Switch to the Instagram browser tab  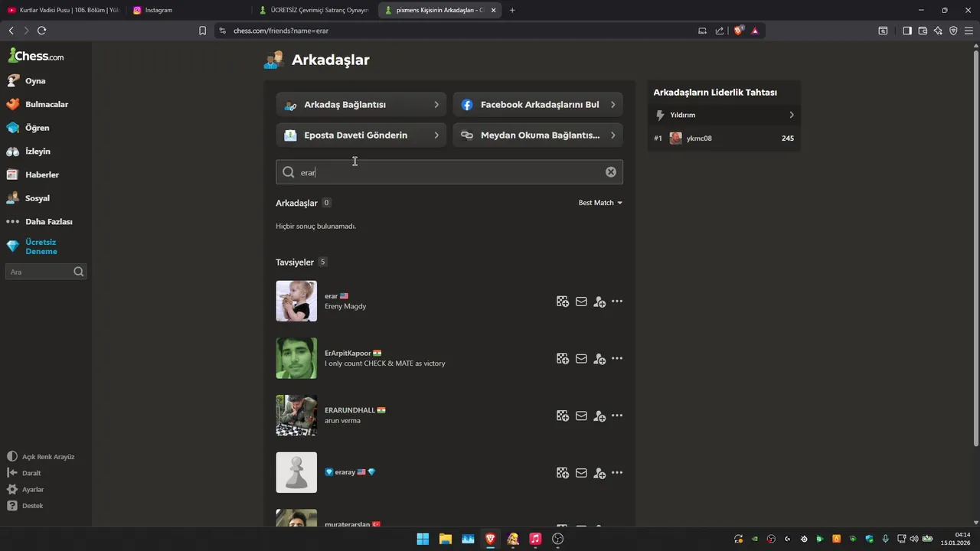pos(188,10)
